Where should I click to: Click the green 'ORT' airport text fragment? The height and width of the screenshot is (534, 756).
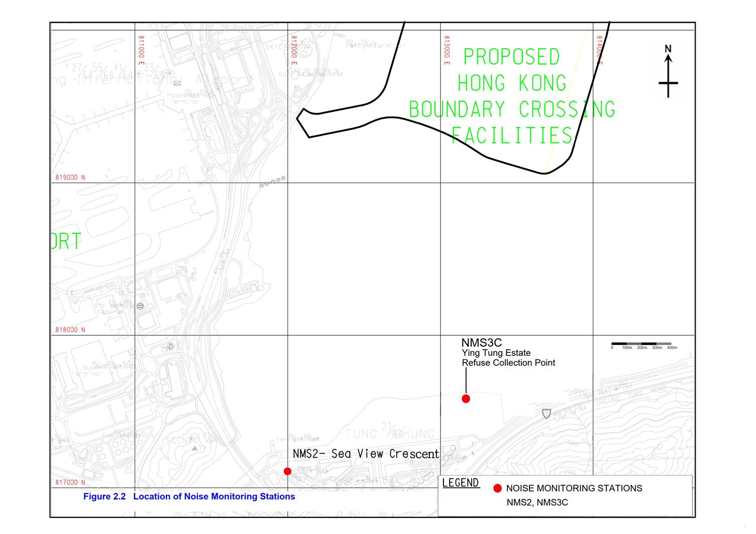click(x=66, y=242)
